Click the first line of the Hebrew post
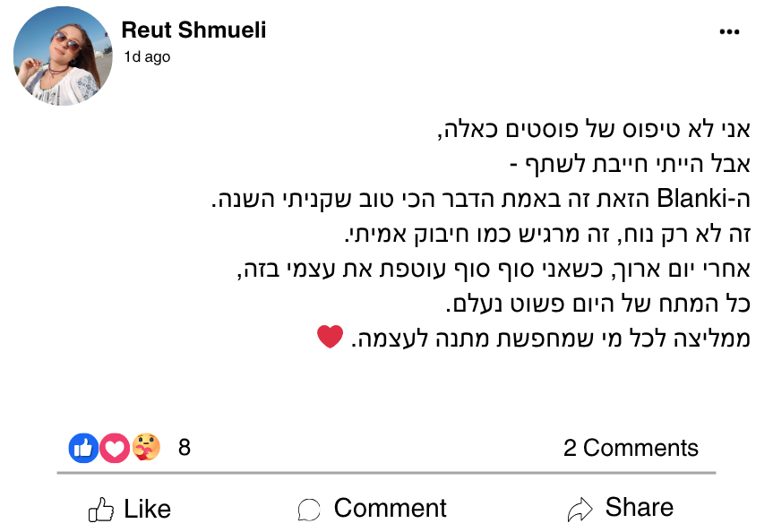 click(x=593, y=129)
